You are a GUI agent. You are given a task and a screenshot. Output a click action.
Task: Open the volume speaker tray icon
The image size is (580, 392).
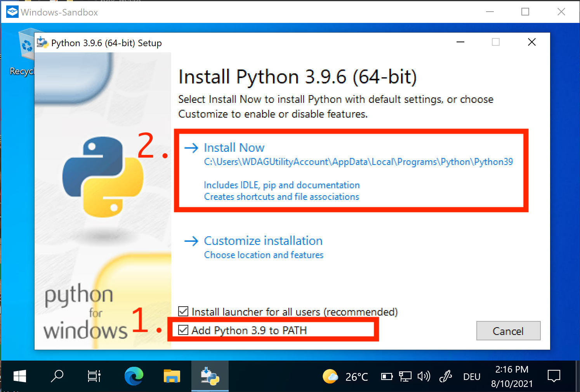tap(424, 376)
